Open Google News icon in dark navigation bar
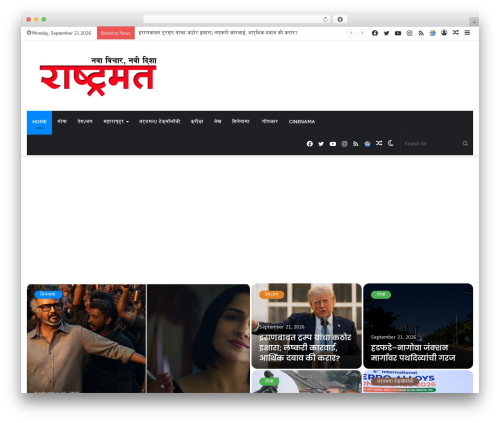Screen dimensions: 500x423 [367, 144]
